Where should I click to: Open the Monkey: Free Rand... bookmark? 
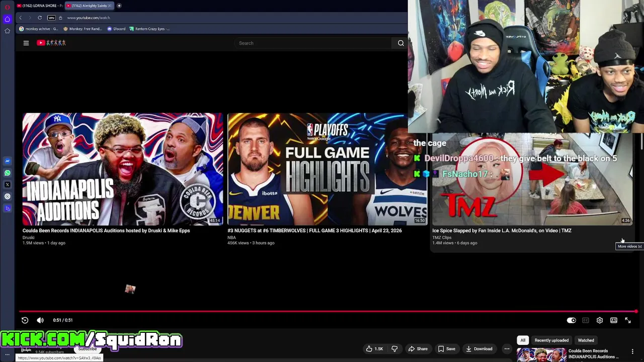pyautogui.click(x=83, y=29)
